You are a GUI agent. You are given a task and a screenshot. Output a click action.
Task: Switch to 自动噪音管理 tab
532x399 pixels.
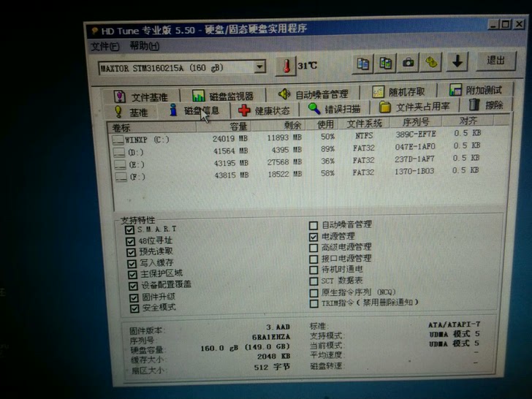313,94
